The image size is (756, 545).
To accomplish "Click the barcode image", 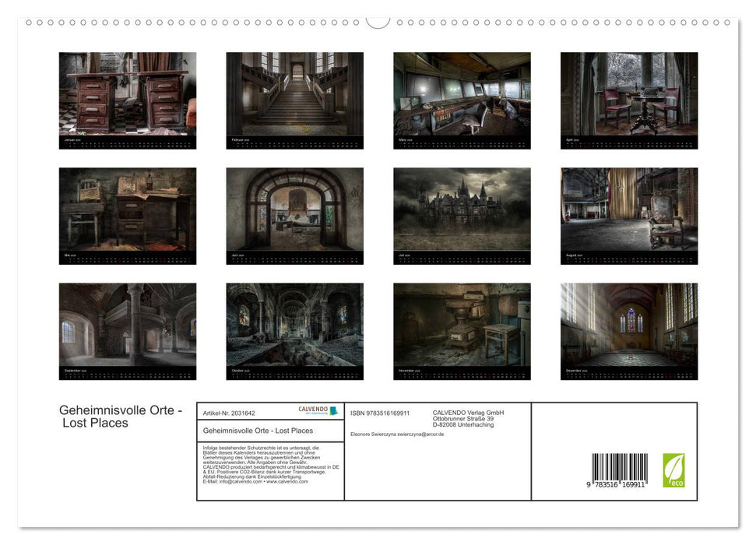I will click(x=620, y=470).
